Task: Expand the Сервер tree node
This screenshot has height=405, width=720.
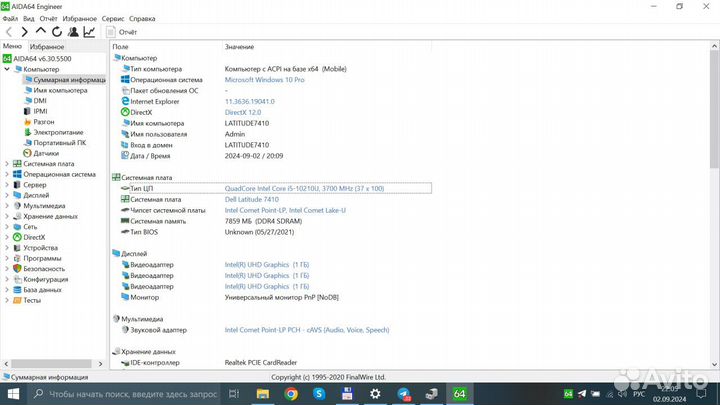Action: [x=7, y=185]
